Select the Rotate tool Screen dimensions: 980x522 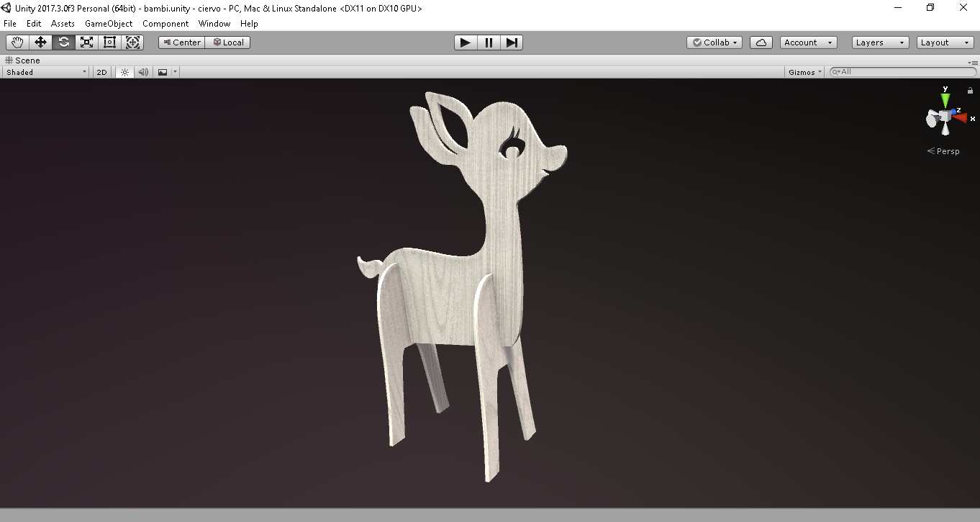[x=63, y=42]
